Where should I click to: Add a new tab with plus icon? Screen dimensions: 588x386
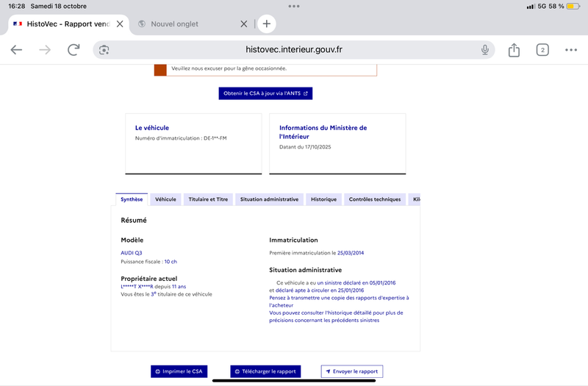pyautogui.click(x=267, y=24)
